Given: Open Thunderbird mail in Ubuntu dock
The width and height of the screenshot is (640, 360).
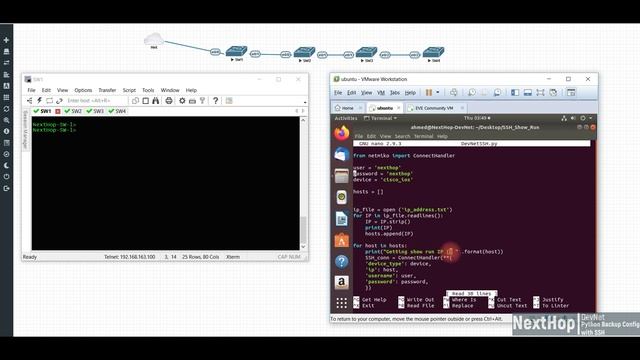Looking at the screenshot, I should click(342, 154).
